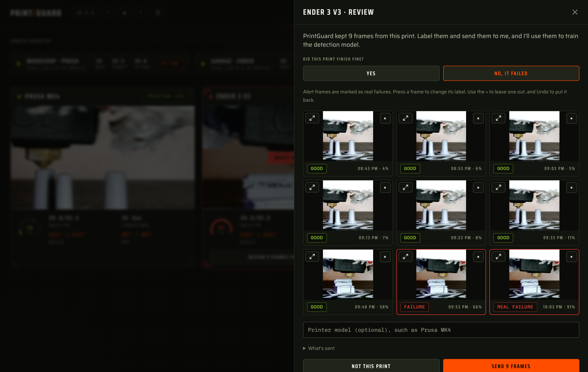Leave out the 09:13 PM frame with ×
Image resolution: width=588 pixels, height=372 pixels.
[x=385, y=188]
